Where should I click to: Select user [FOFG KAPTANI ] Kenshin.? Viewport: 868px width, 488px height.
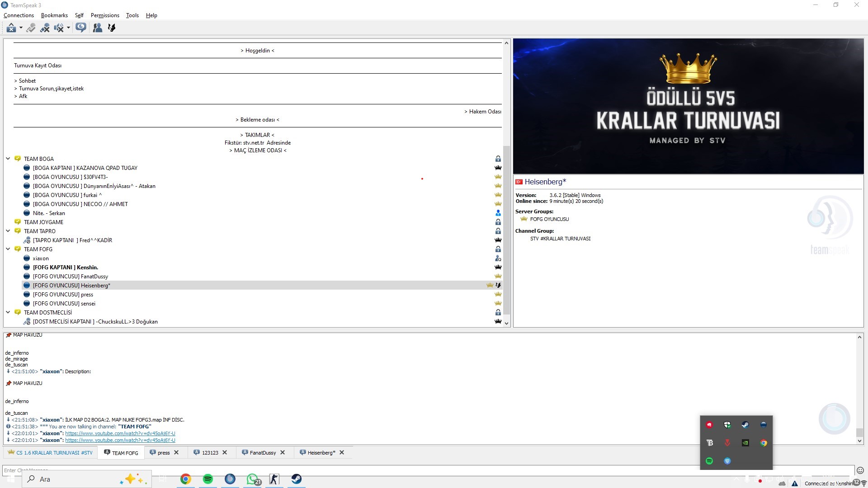66,267
